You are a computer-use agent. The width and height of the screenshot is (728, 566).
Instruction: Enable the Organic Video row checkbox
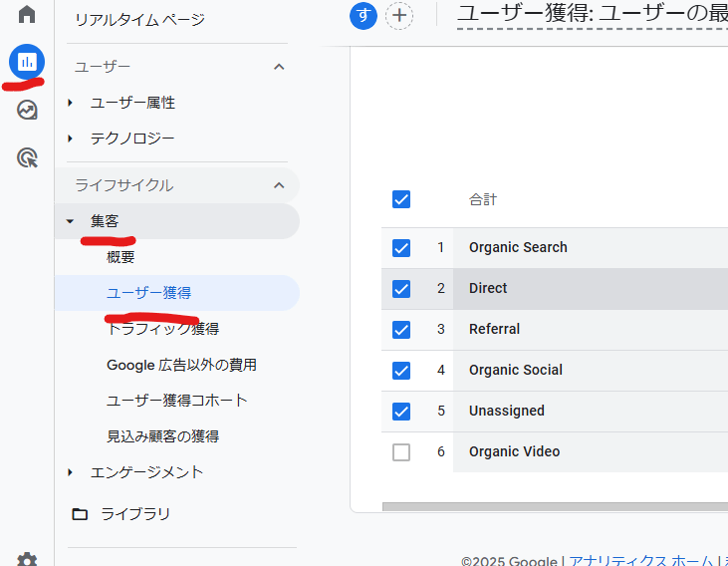pyautogui.click(x=401, y=452)
